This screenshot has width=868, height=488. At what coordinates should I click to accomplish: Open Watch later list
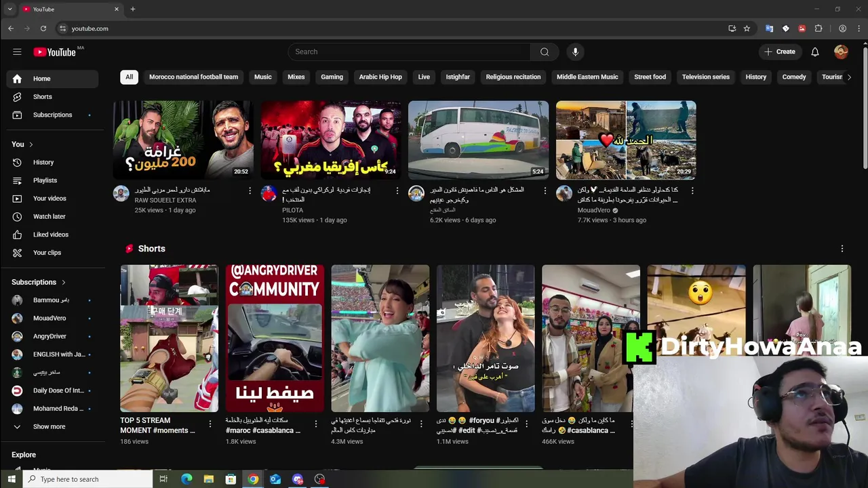[x=52, y=216]
